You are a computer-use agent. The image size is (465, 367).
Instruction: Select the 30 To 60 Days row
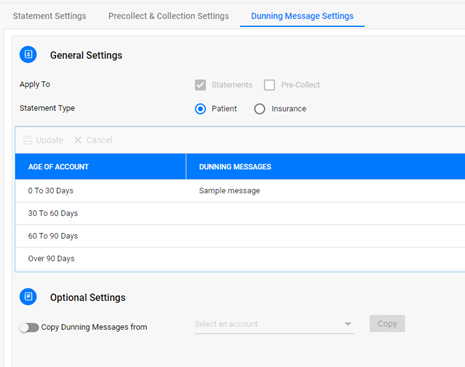tap(240, 213)
